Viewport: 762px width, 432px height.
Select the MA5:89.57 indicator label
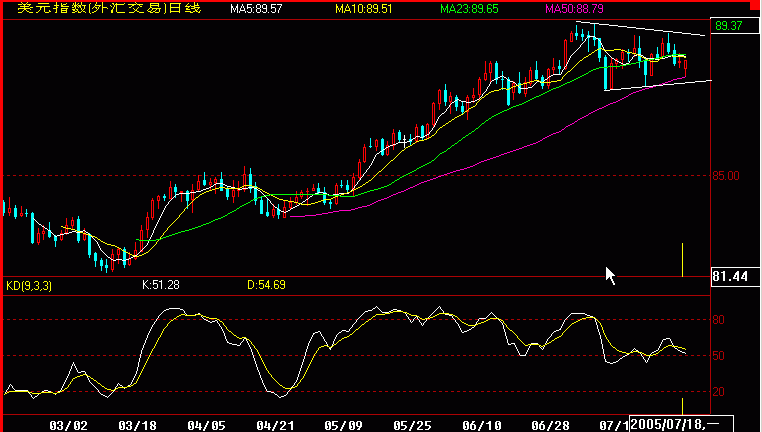(x=256, y=9)
